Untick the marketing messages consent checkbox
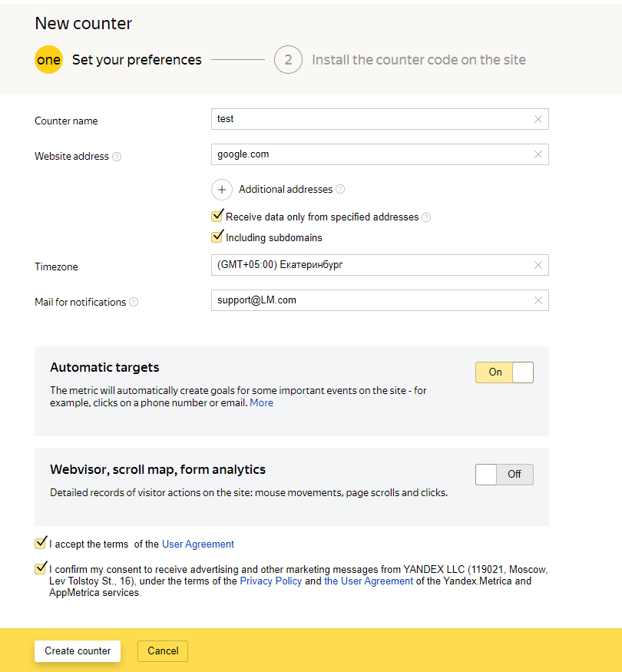622x672 pixels. [41, 569]
